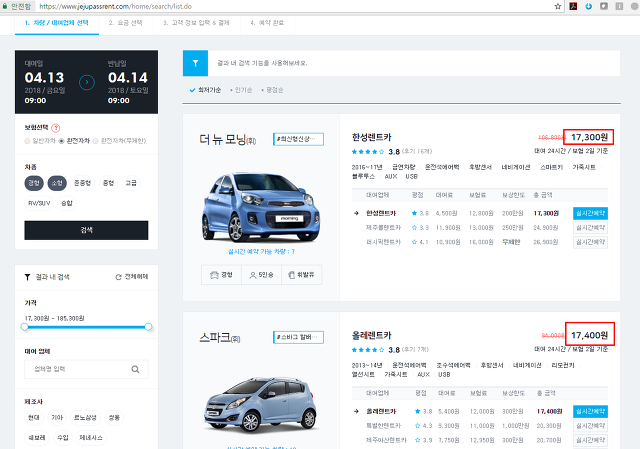Click the blue filter funnel icon
The width and height of the screenshot is (640, 449).
196,63
